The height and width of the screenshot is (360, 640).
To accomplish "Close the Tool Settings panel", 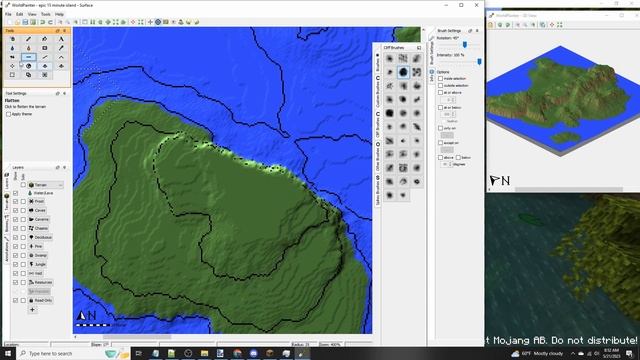I will click(64, 93).
